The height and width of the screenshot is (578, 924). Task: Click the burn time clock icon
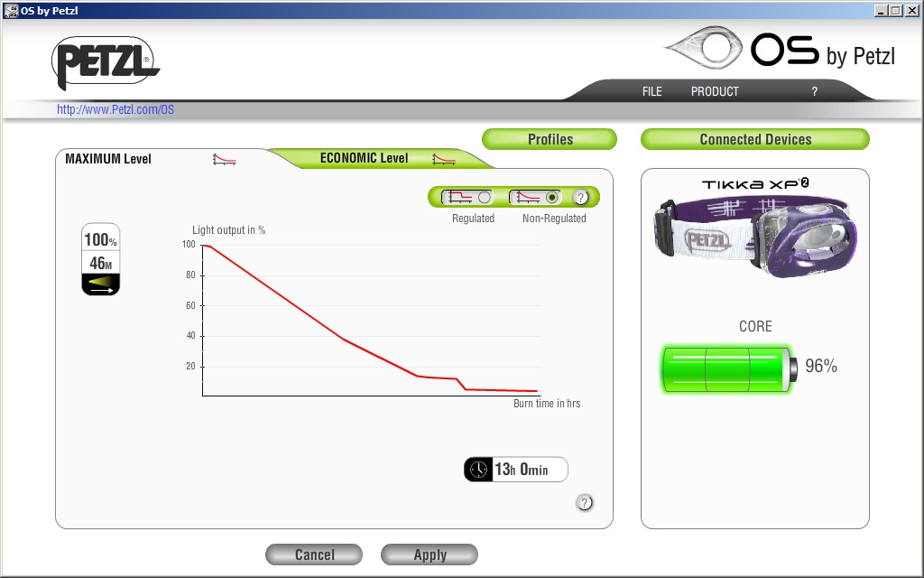[479, 470]
